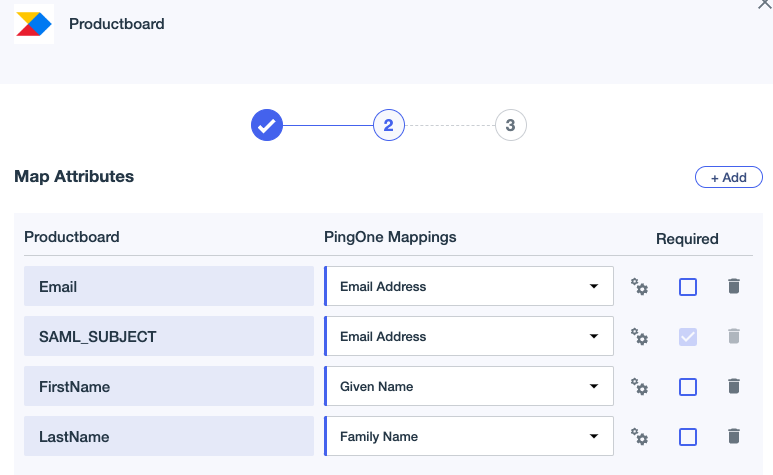Click the Map Attributes heading
773x475 pixels.
pos(74,176)
